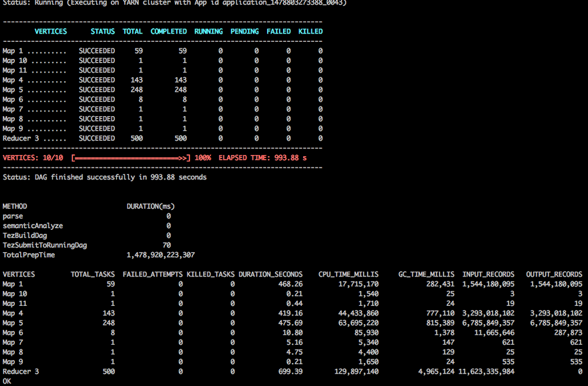Click the RUNNING column header
The height and width of the screenshot is (386, 588).
tap(208, 31)
